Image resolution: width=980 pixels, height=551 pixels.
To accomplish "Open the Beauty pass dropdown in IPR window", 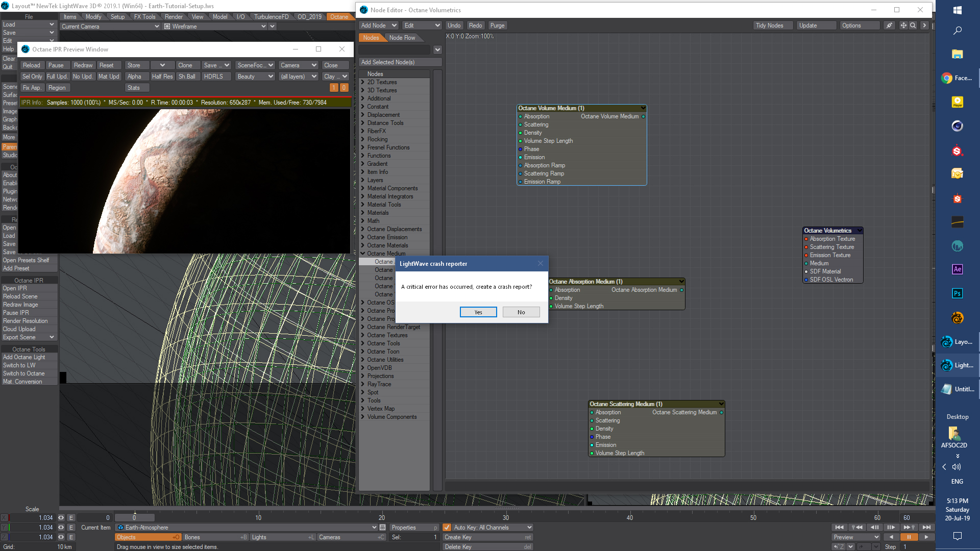I will pos(255,77).
